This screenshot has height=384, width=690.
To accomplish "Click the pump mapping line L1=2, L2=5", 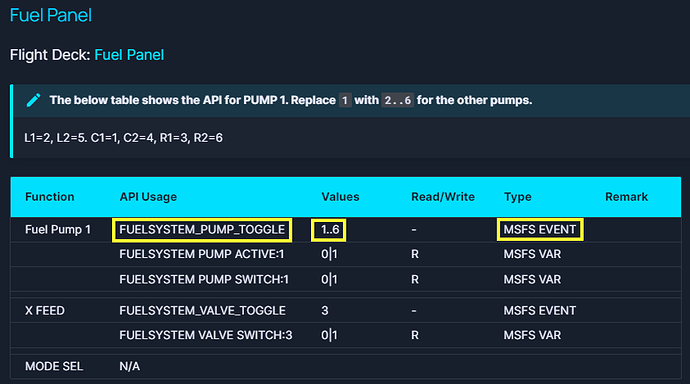I will point(123,138).
